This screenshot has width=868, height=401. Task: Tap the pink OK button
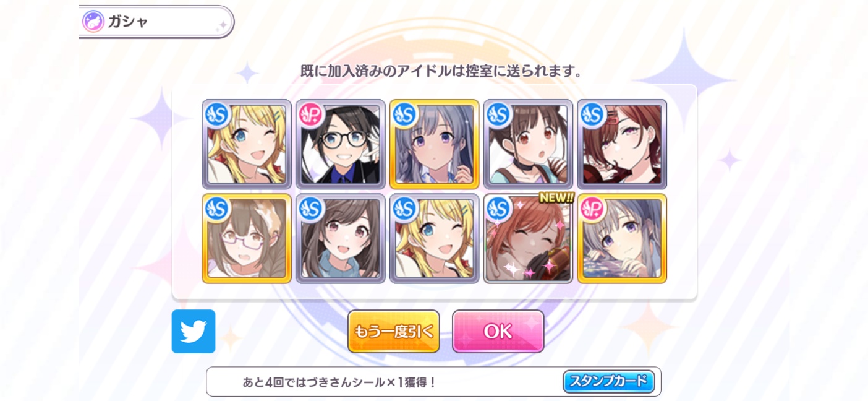pyautogui.click(x=498, y=332)
